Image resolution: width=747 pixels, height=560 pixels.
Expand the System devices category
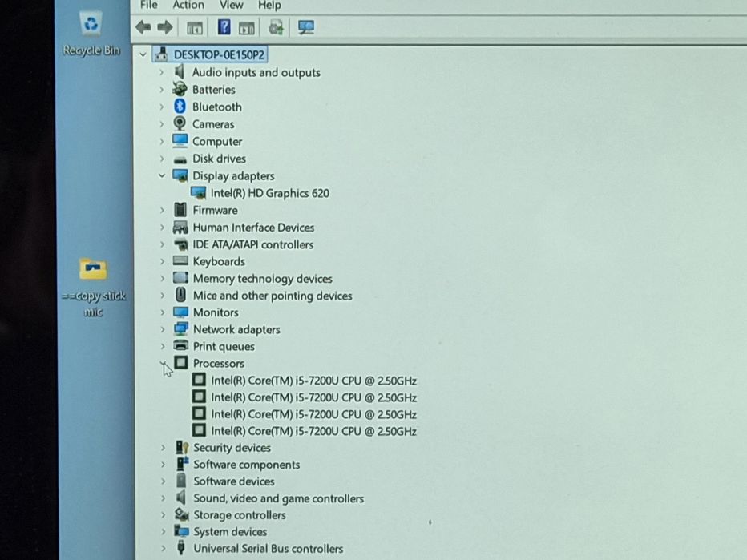163,531
